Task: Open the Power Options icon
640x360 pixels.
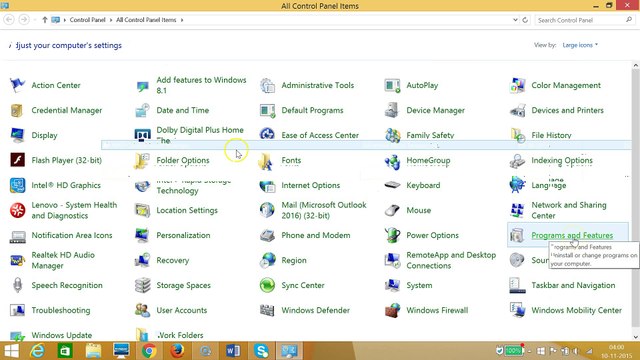Action: [392, 235]
